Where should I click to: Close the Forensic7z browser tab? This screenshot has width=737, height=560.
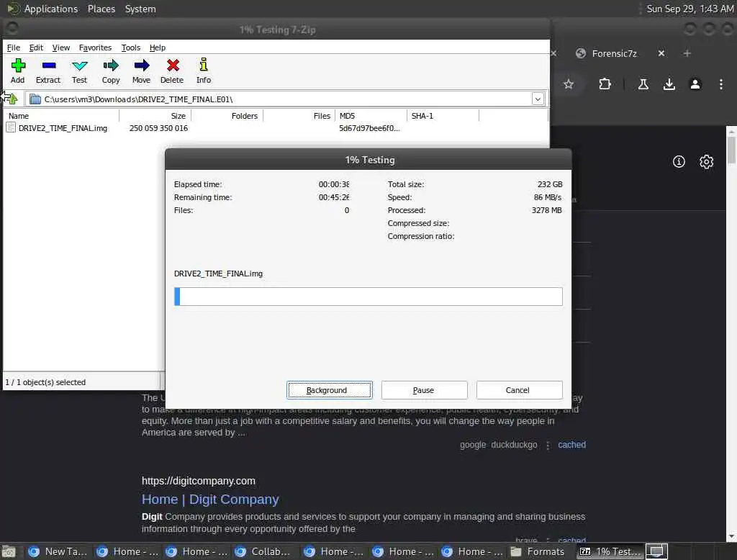tap(661, 53)
